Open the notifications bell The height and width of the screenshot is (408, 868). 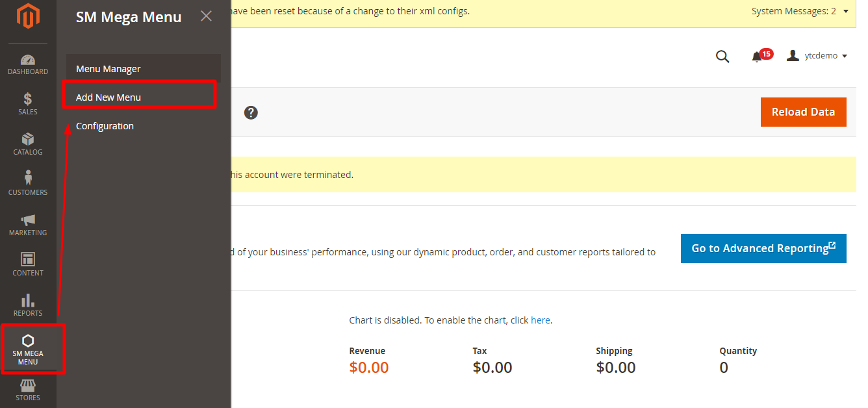point(757,57)
